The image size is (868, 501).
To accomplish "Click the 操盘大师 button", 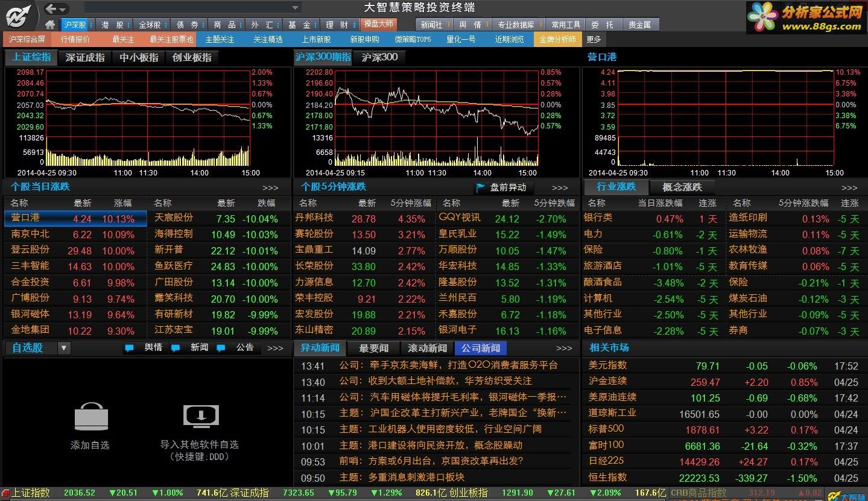I will [378, 25].
